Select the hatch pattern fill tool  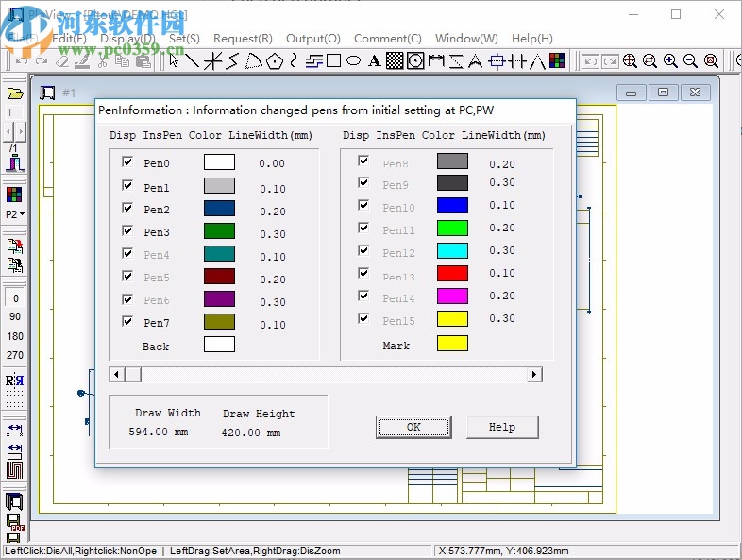point(395,60)
